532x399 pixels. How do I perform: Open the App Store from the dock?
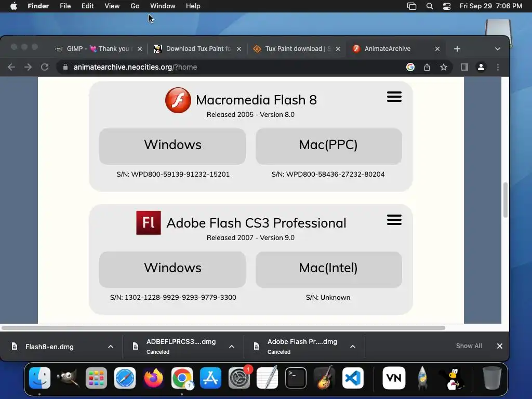pos(210,378)
